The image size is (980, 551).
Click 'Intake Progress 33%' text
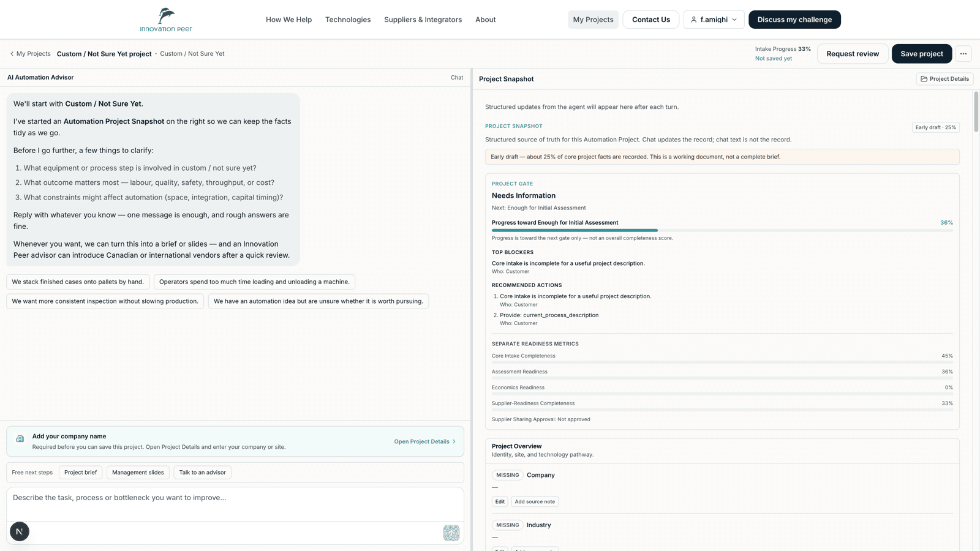coord(783,49)
